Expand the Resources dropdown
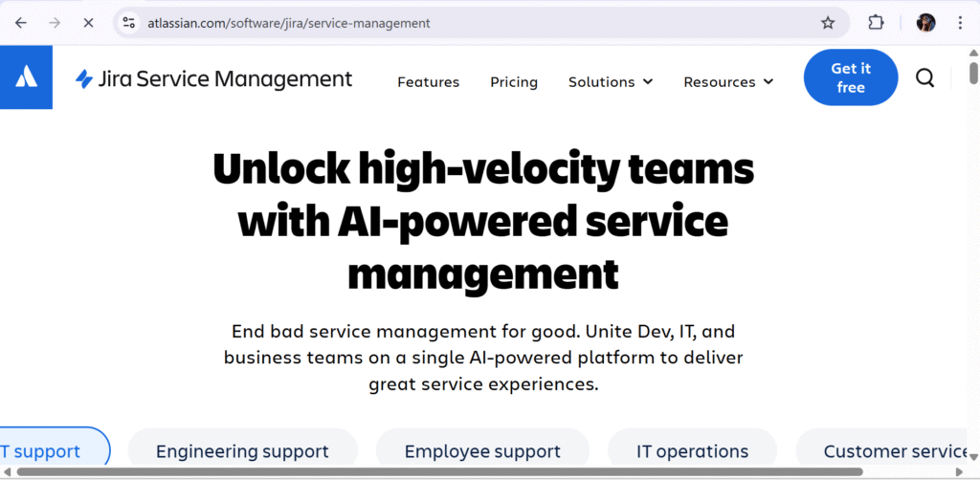Screen dimensions: 980x480 [728, 82]
